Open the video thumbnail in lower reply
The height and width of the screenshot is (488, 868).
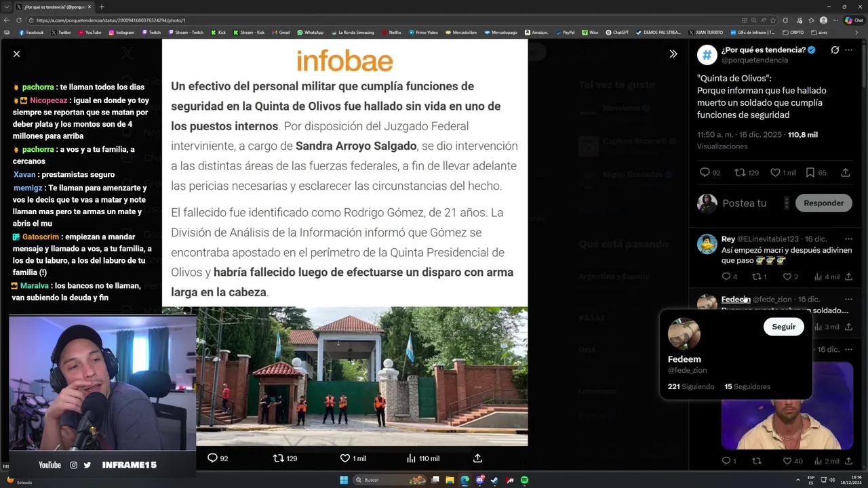[x=787, y=406]
